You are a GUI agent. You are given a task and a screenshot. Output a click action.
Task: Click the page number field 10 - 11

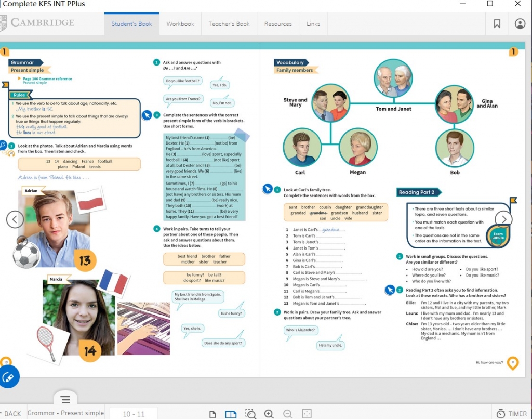(134, 414)
